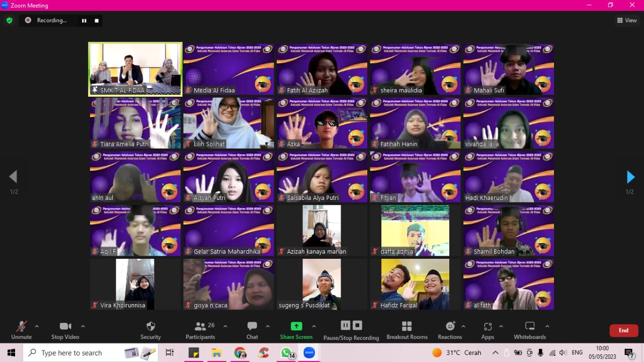Screen dimensions: 644x362
Task: Unmute the microphone
Action: coord(21,330)
